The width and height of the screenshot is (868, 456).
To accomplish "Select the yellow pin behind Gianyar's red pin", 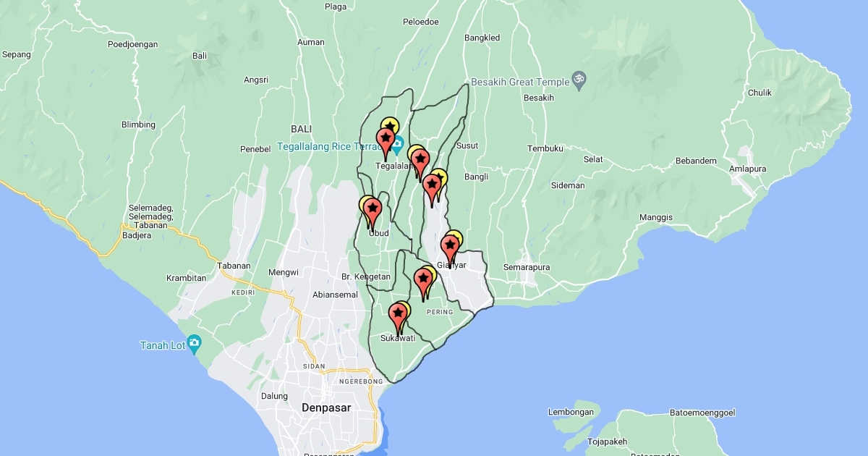I will click(455, 237).
